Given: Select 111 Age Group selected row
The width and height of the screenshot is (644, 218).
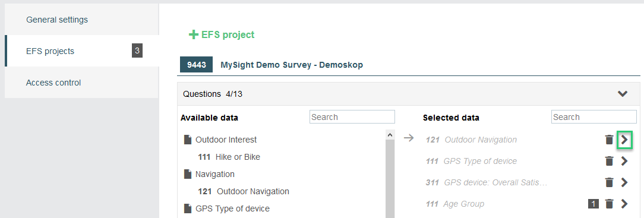Looking at the screenshot, I should point(454,204).
